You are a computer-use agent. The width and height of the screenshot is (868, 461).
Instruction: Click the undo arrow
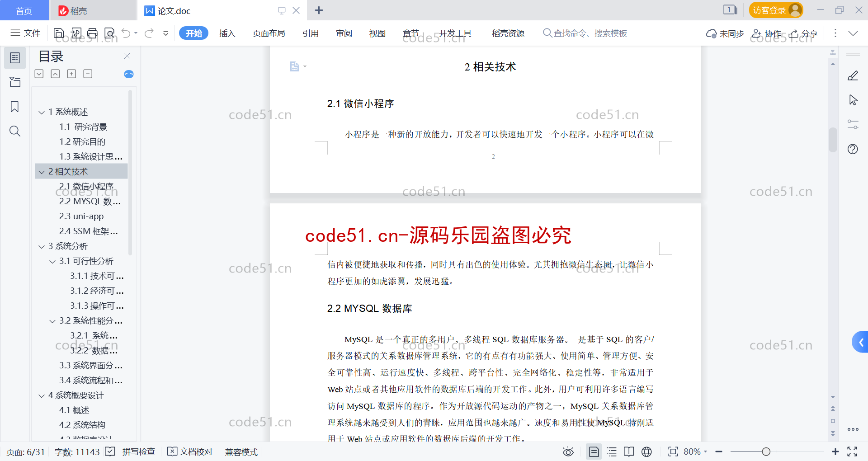[126, 33]
